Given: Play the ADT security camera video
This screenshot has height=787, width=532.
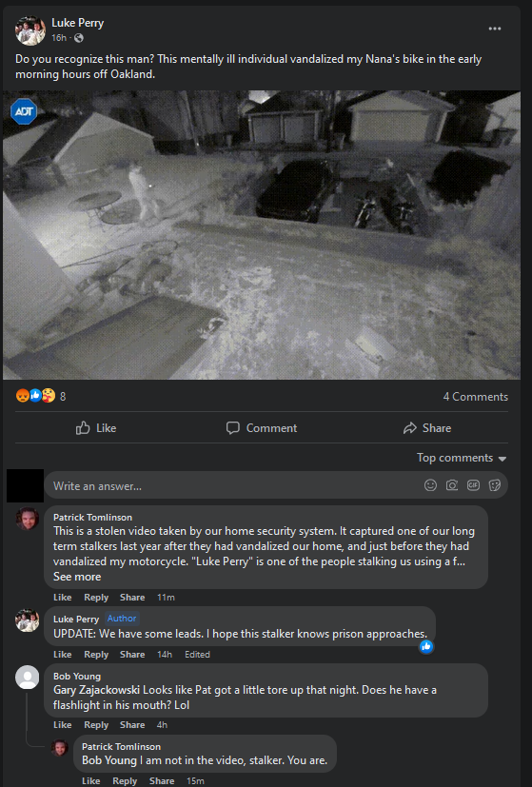Looking at the screenshot, I should [x=262, y=235].
